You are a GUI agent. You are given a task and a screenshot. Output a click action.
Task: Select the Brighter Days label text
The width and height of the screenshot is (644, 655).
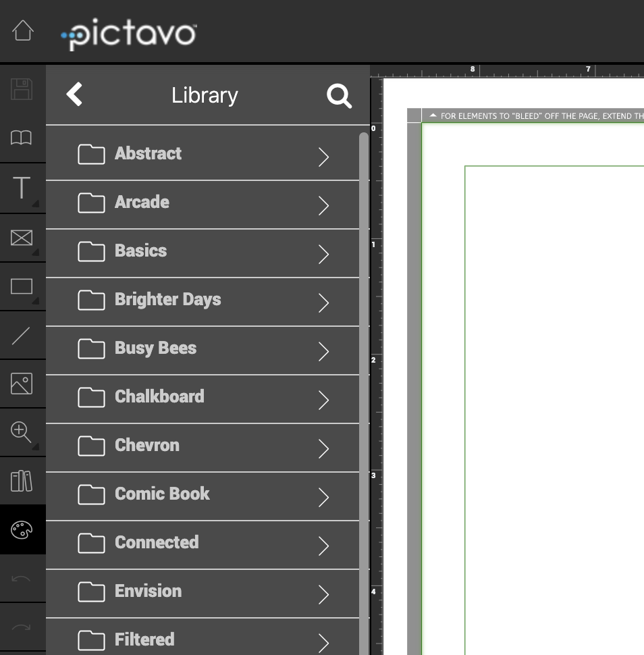pyautogui.click(x=168, y=300)
